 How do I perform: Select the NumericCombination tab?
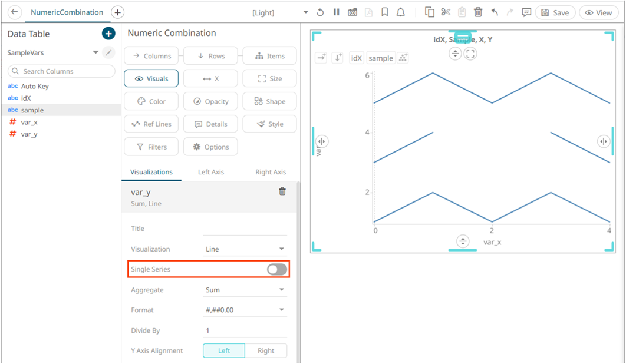67,12
